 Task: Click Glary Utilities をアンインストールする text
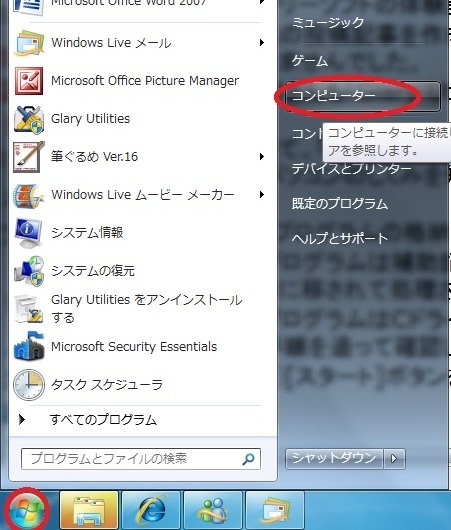coord(147,308)
